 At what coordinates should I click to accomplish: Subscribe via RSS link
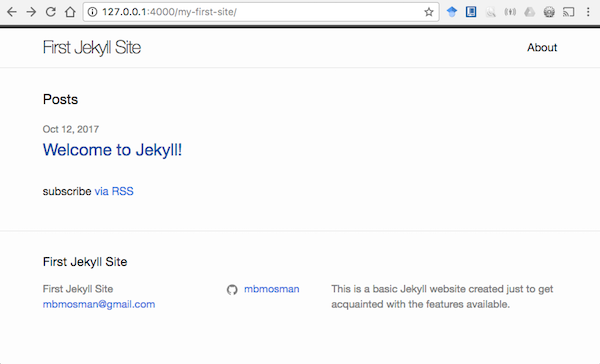[x=114, y=191]
